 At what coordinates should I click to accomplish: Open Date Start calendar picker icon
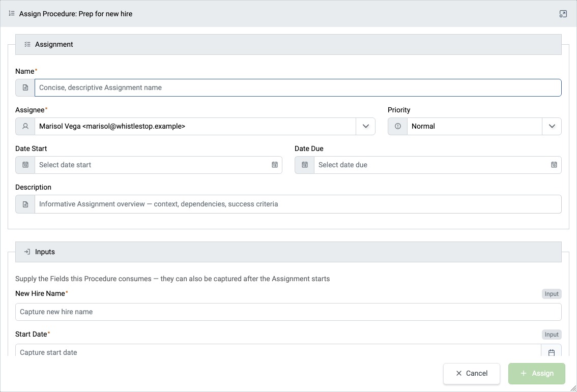(x=275, y=165)
